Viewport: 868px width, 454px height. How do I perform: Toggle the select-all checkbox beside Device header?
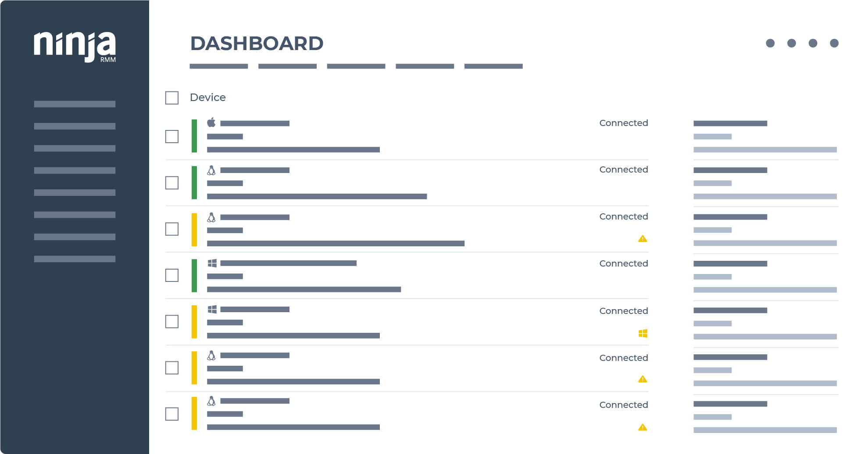172,98
